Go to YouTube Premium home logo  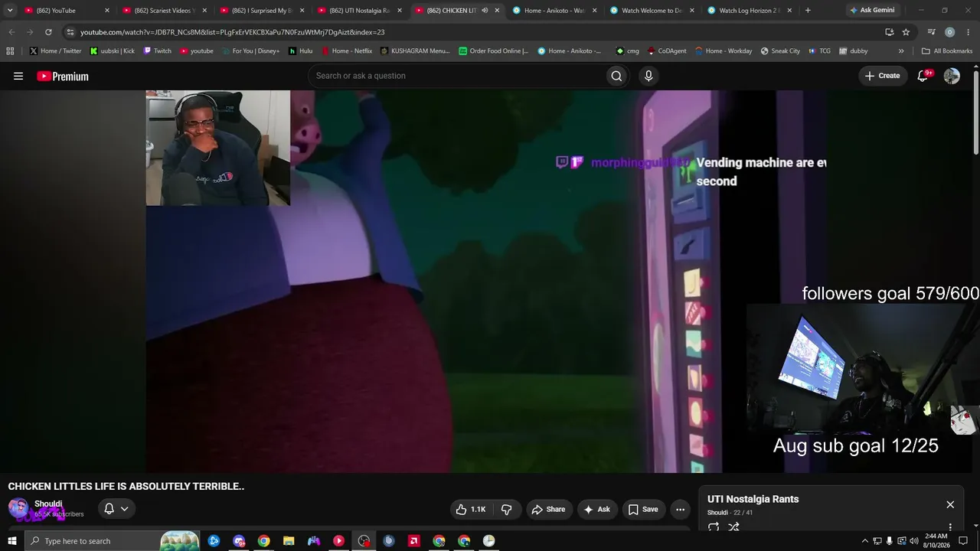(x=63, y=76)
